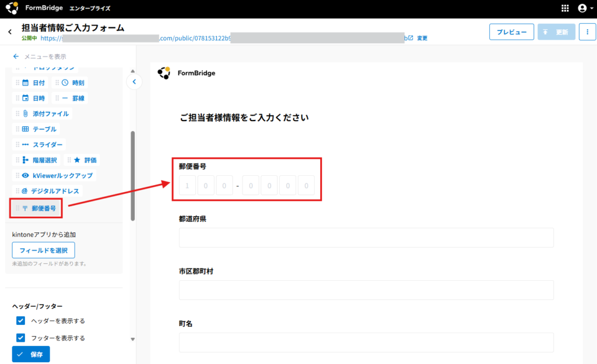Open the apps grid icon in top bar
597x364 pixels.
point(565,8)
